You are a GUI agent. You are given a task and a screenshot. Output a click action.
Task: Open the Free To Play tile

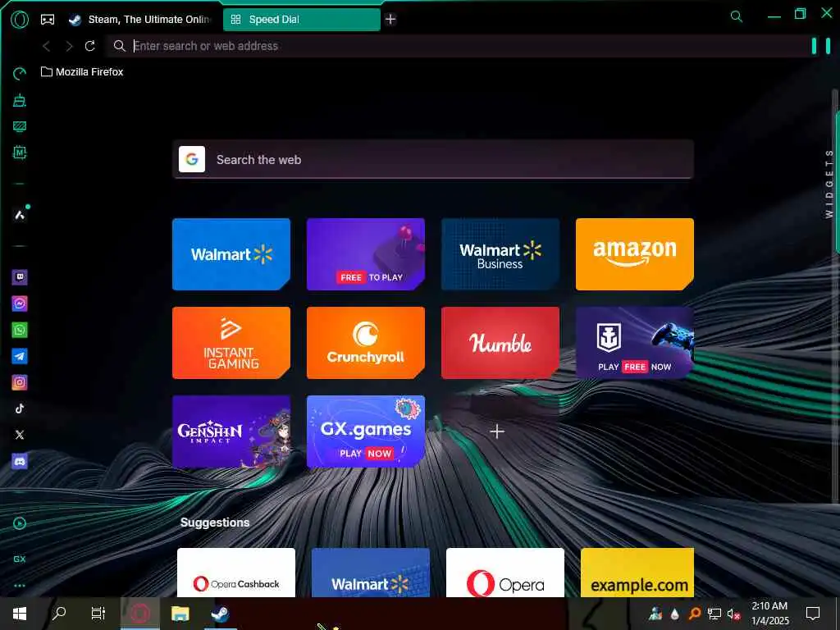(366, 254)
